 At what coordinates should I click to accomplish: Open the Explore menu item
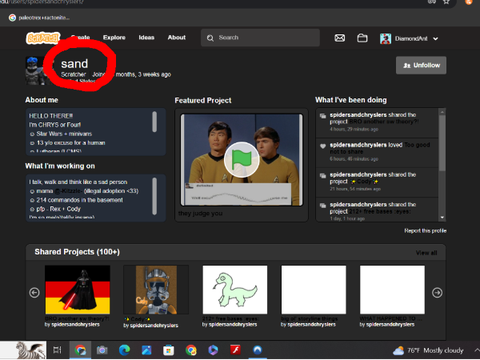(114, 38)
